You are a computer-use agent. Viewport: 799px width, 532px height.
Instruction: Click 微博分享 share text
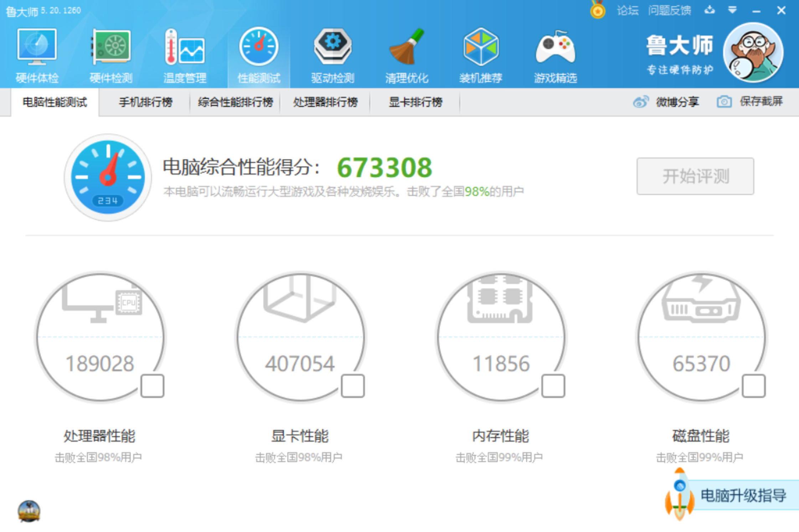tap(677, 102)
